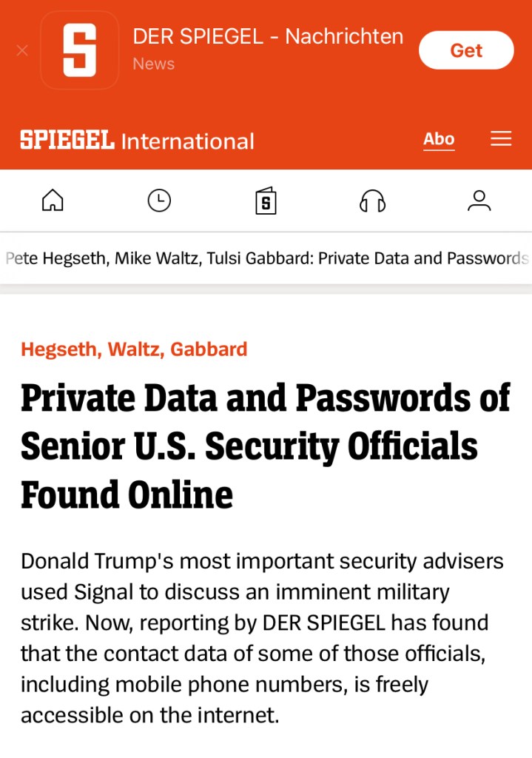Screen dimensions: 532x758
Task: Open the Abo subscription link
Action: [x=439, y=139]
